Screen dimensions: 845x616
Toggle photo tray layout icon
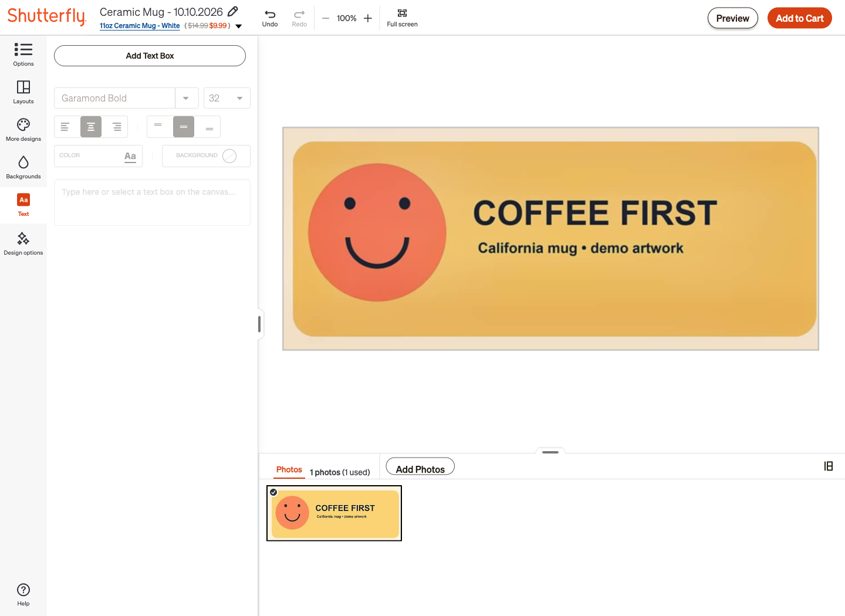pos(829,466)
